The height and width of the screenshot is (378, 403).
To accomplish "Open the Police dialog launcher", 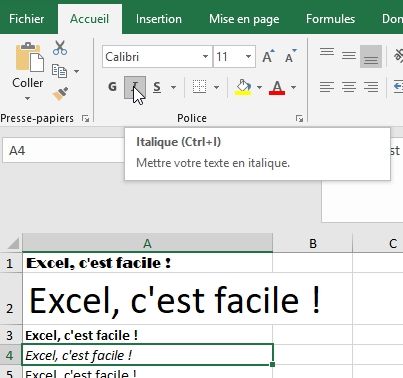I will pyautogui.click(x=299, y=118).
